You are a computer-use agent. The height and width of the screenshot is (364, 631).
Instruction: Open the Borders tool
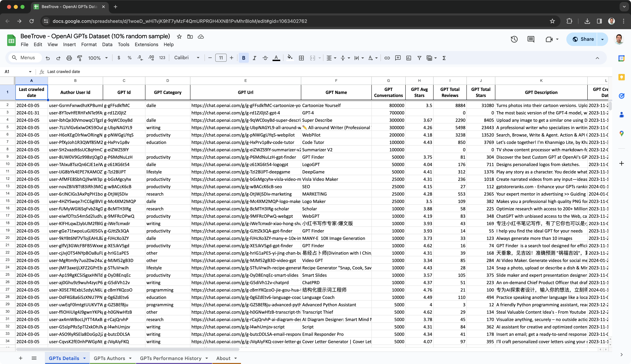(301, 58)
